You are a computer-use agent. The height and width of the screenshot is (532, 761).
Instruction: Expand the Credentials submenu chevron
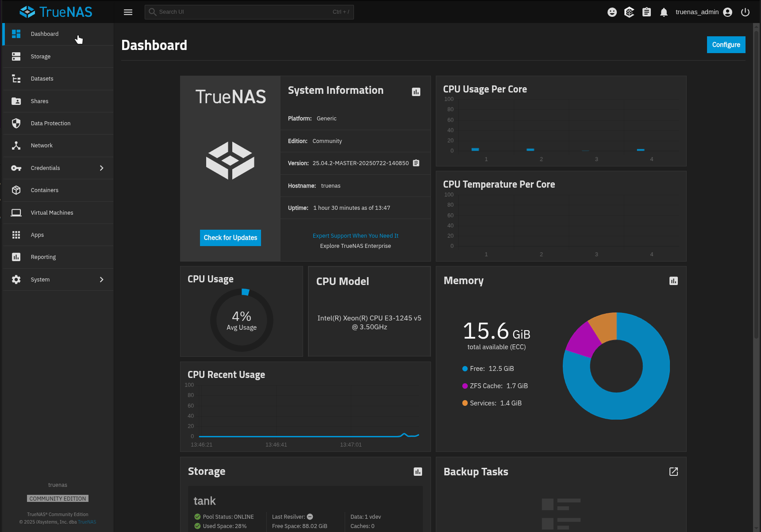pyautogui.click(x=101, y=168)
